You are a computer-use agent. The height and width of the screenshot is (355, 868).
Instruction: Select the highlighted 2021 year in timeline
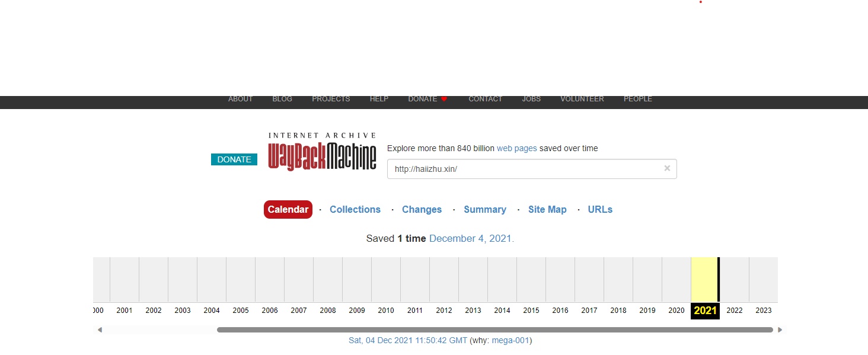coord(705,310)
